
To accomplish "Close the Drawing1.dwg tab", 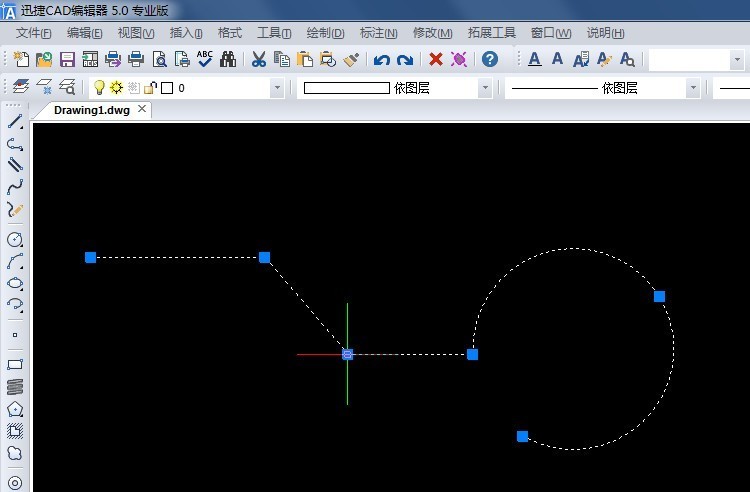I will tap(142, 109).
